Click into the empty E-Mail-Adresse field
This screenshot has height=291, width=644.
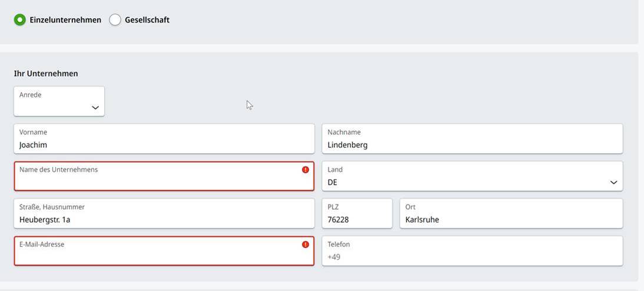pos(164,251)
